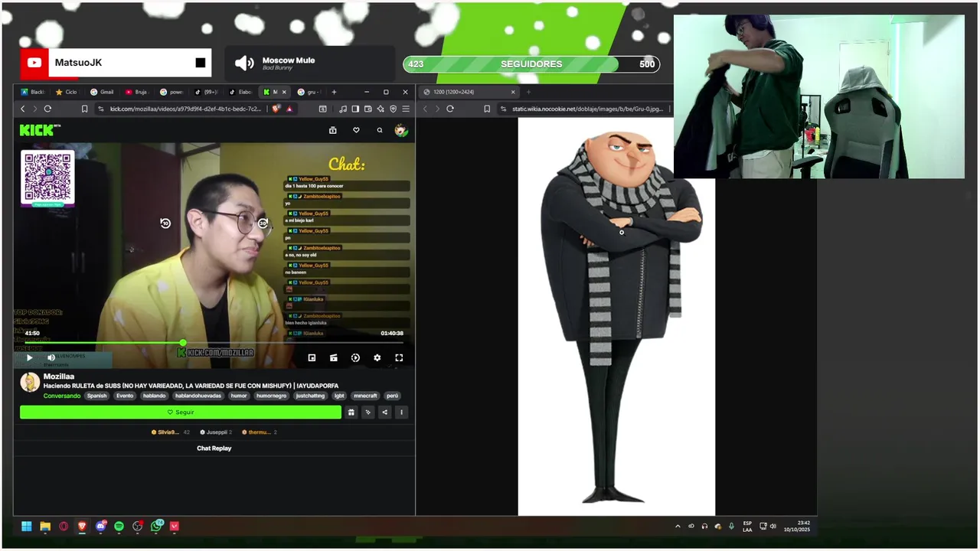Switch to the Ciclo browser tab

coord(66,92)
